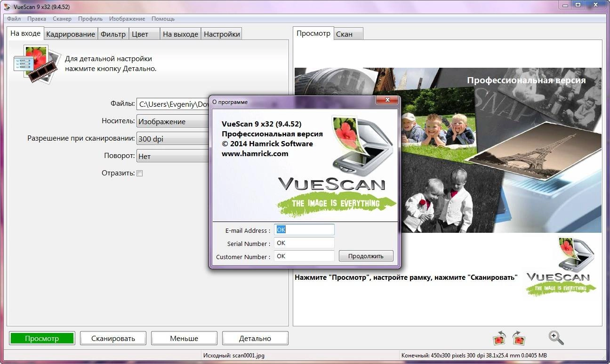The image size is (610, 364).
Task: Maximize the VueScan main window
Action: click(578, 5)
